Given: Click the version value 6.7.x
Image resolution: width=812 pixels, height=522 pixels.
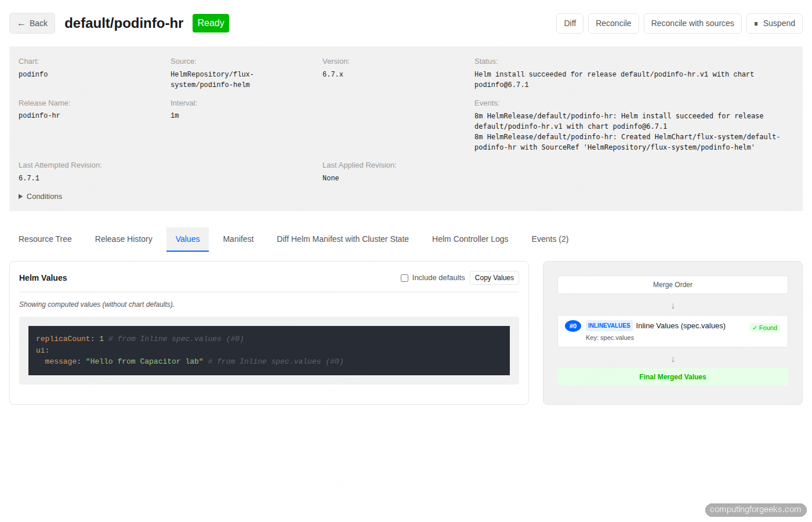Looking at the screenshot, I should click(333, 74).
